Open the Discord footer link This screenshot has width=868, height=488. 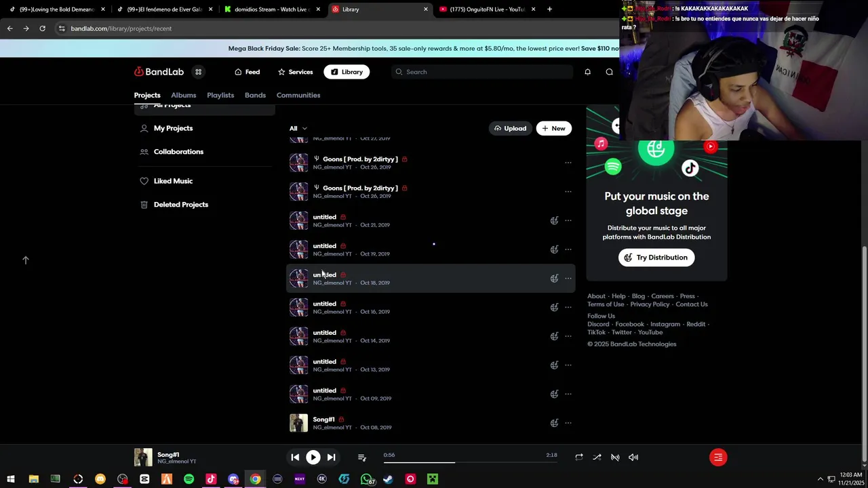coord(598,325)
